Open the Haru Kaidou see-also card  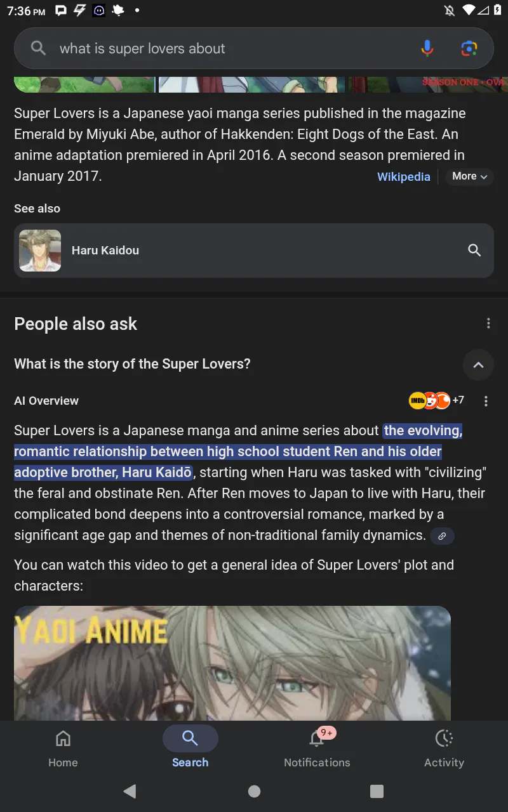pos(254,250)
